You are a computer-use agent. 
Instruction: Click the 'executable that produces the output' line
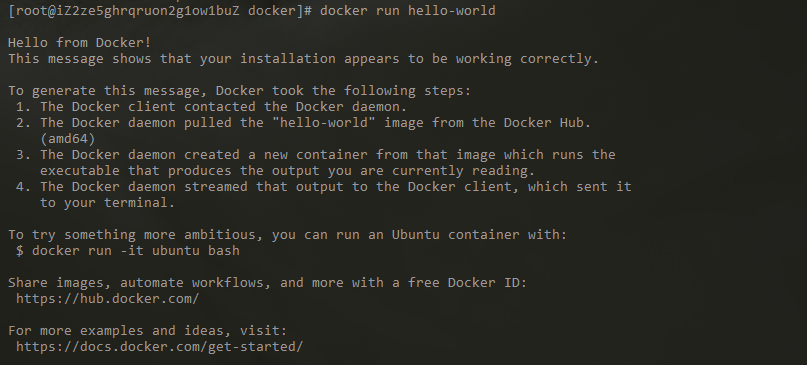click(288, 171)
